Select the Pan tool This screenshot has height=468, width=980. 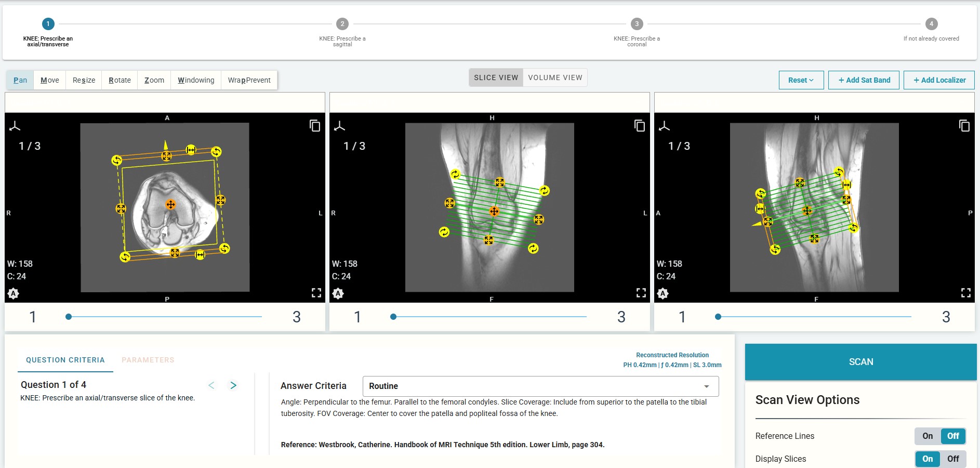tap(20, 80)
